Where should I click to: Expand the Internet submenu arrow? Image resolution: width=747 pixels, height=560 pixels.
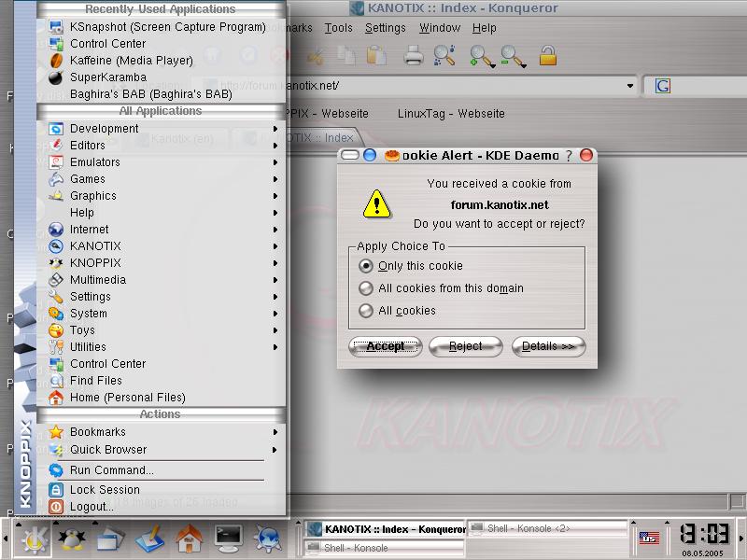(x=275, y=230)
